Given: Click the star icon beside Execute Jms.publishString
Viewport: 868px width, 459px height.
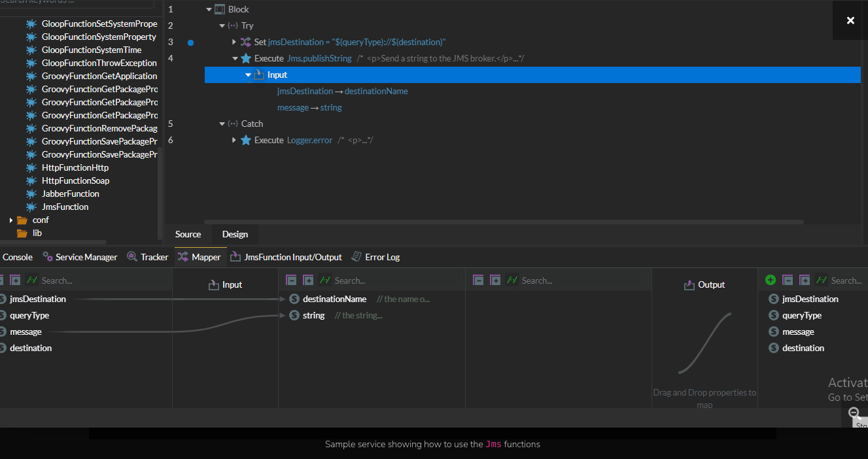Looking at the screenshot, I should 246,58.
